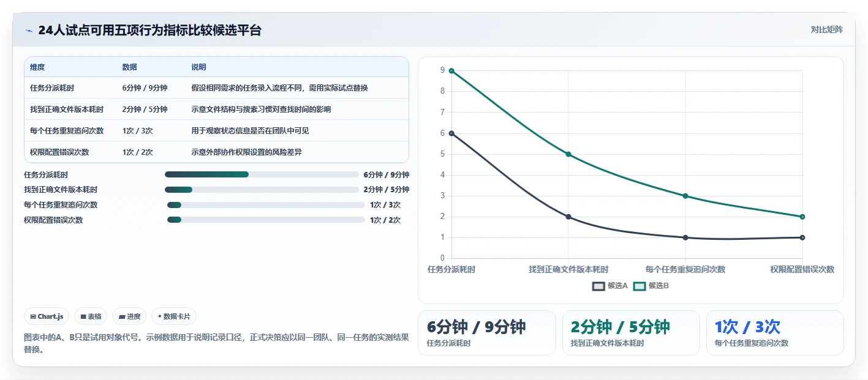Click x-axis label 权限配置错误次数 on chart

coord(802,269)
